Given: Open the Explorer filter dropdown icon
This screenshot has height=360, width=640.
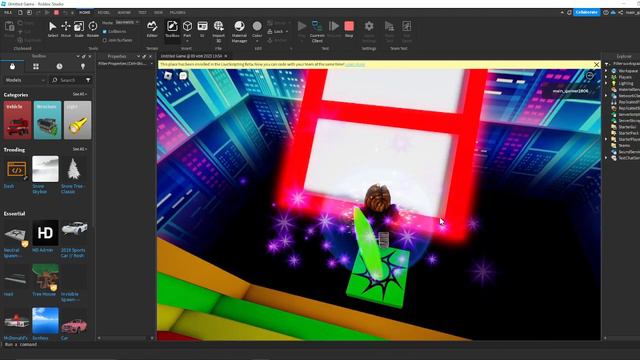Looking at the screenshot, I should tap(607, 64).
